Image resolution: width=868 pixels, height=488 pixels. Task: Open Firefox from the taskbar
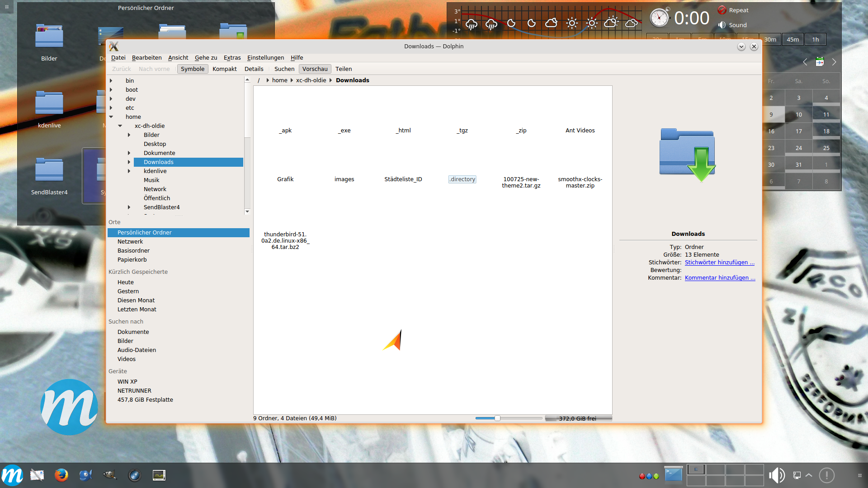coord(61,475)
